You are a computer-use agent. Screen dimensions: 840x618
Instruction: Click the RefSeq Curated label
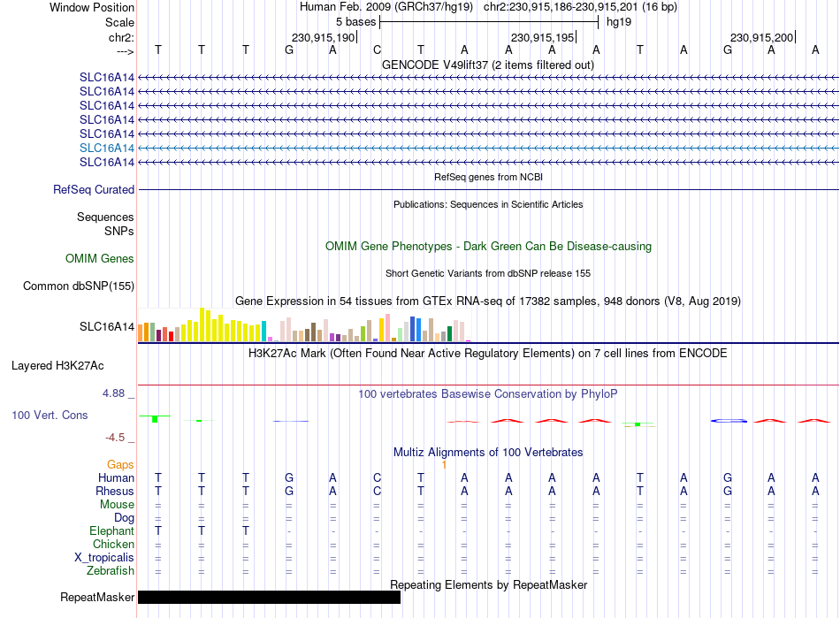coord(94,189)
